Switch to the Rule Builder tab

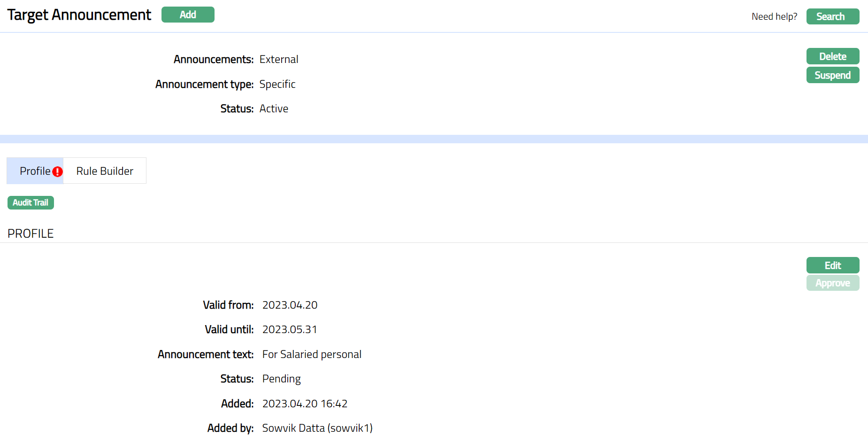(x=105, y=171)
